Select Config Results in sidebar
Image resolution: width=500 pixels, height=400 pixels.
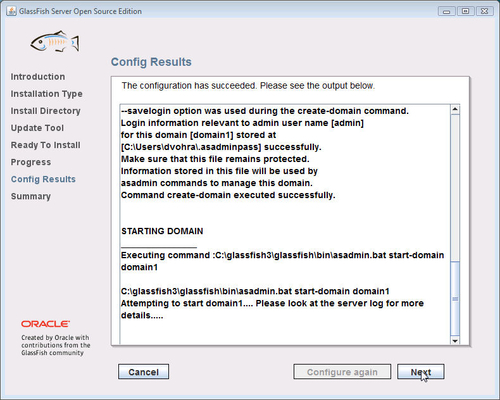pyautogui.click(x=43, y=179)
